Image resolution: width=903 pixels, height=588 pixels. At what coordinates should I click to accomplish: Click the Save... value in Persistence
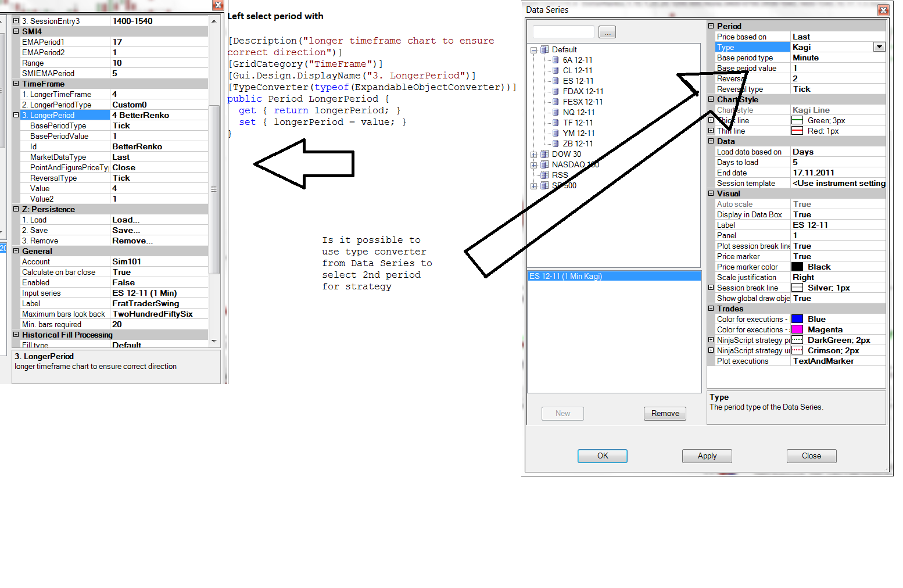coord(159,230)
